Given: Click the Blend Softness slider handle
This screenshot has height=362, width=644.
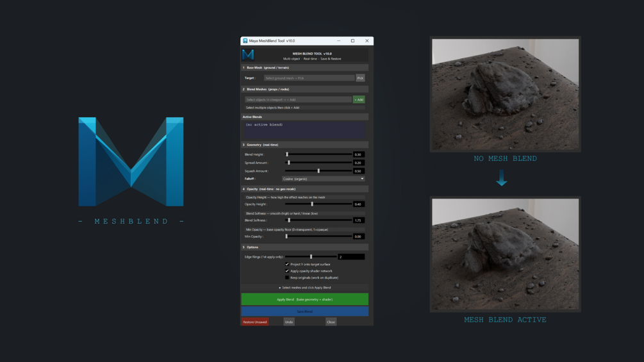Looking at the screenshot, I should point(289,220).
